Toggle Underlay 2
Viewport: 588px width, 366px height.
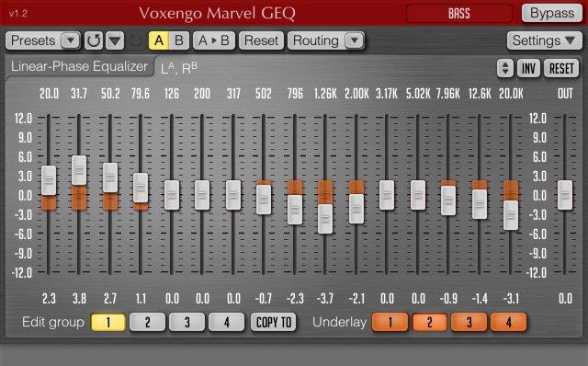tap(430, 323)
